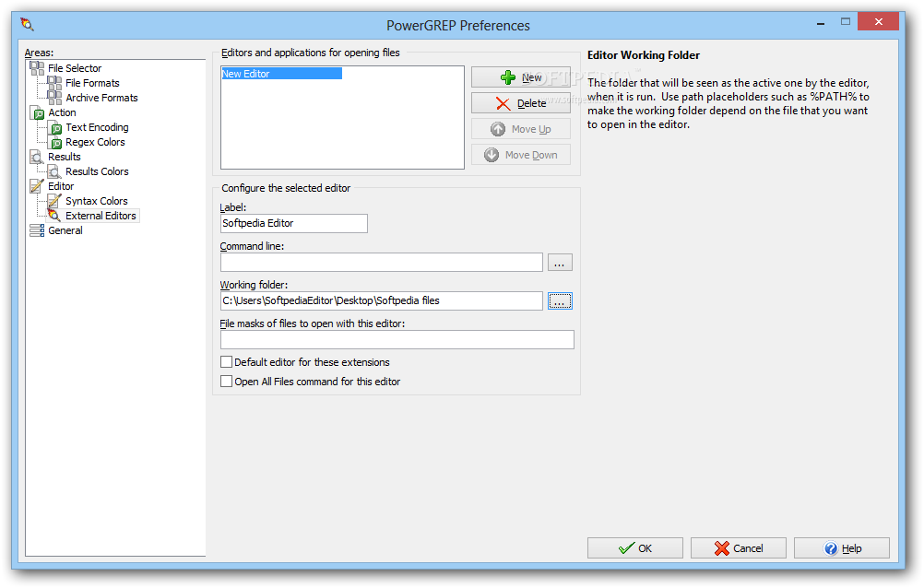Open Regex Colors preferences

(96, 141)
